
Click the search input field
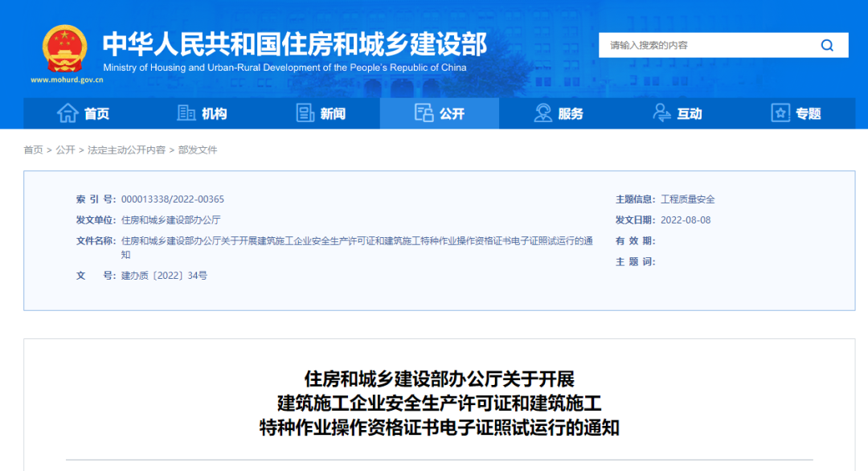click(x=707, y=45)
